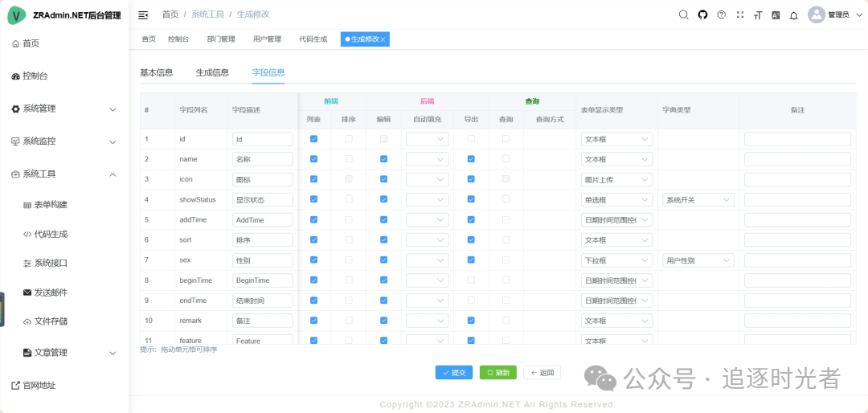Open the notification bell
This screenshot has width=868, height=413.
[794, 14]
